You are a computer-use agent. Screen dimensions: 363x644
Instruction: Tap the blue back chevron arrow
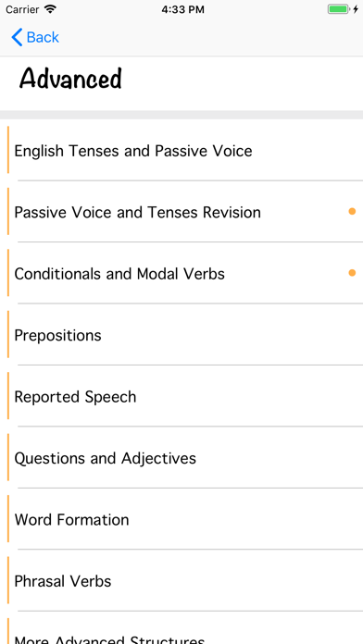(17, 37)
